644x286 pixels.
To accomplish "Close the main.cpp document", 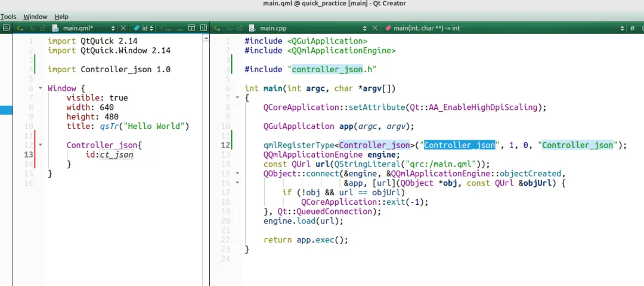I will point(374,29).
